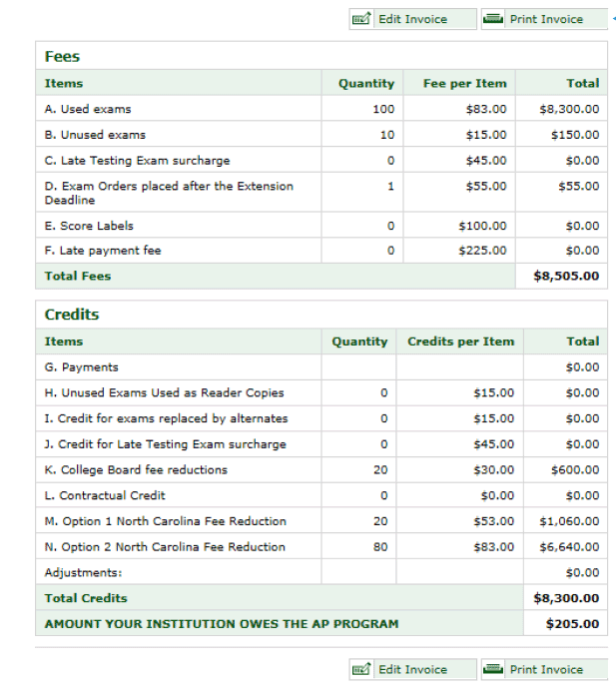Select Print Invoice text at top
The height and width of the screenshot is (698, 616).
click(546, 19)
